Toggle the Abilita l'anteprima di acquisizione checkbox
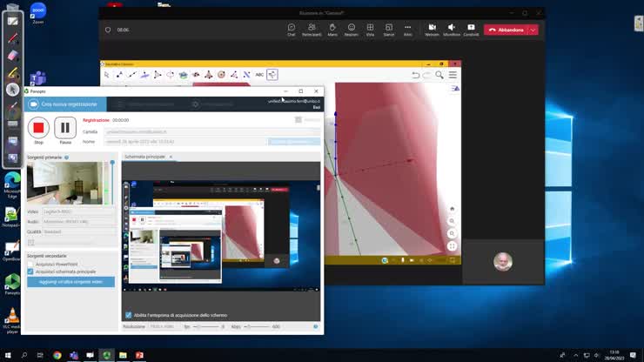644x362 pixels. (x=129, y=315)
